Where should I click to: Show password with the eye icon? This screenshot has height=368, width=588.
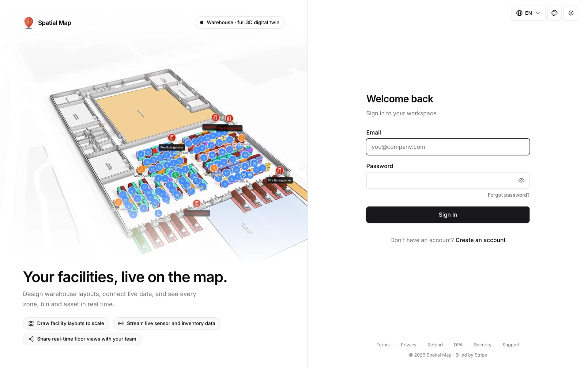point(521,180)
